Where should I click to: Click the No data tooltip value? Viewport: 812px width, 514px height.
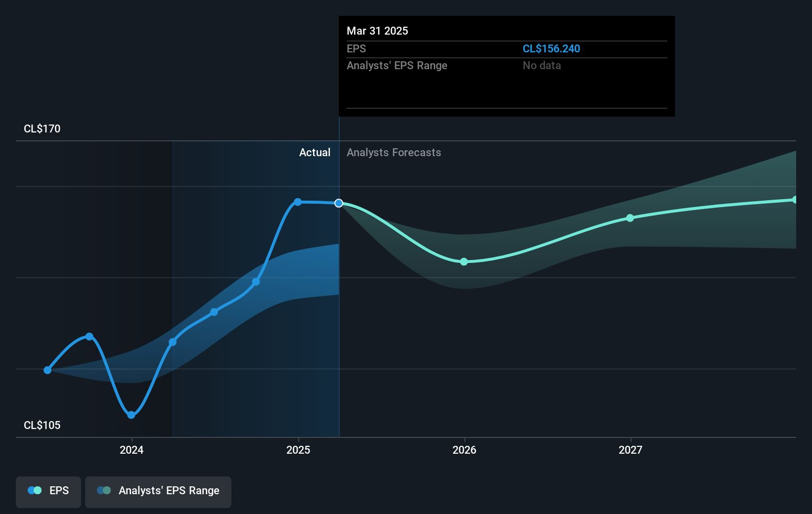point(541,65)
